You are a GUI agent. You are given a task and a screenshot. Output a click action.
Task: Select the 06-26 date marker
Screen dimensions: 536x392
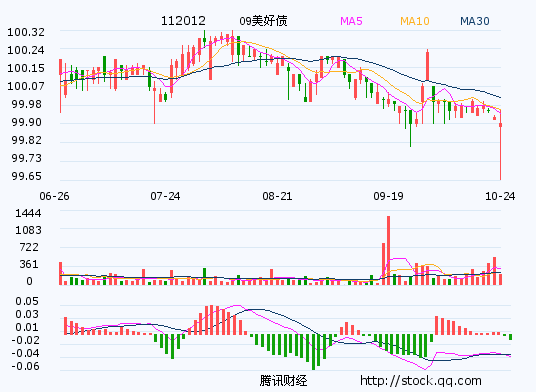point(54,196)
